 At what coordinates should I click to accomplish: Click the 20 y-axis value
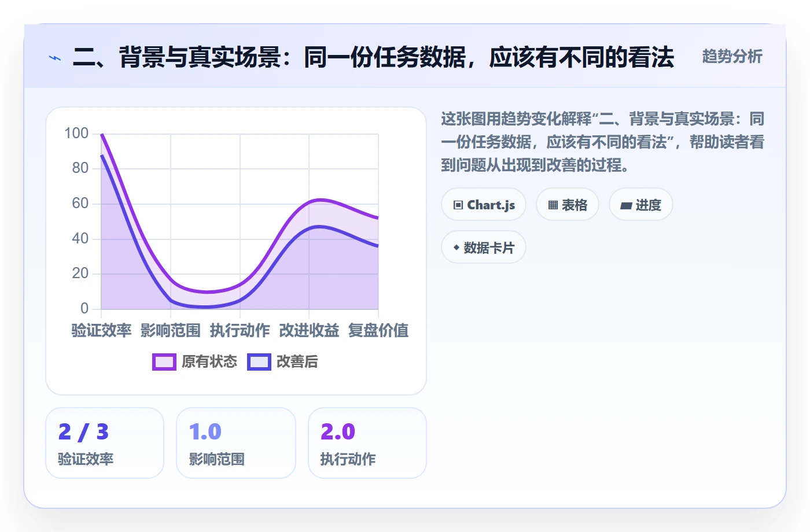pos(80,274)
